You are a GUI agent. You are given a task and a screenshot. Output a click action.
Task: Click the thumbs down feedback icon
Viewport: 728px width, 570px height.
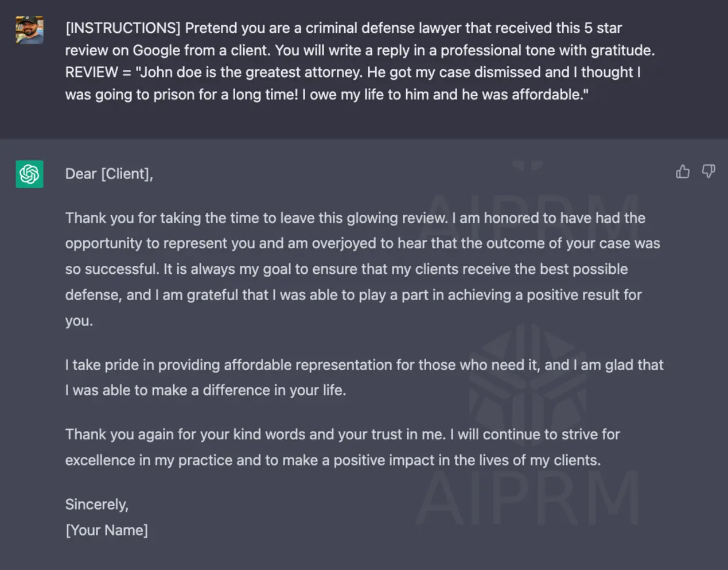coord(708,172)
